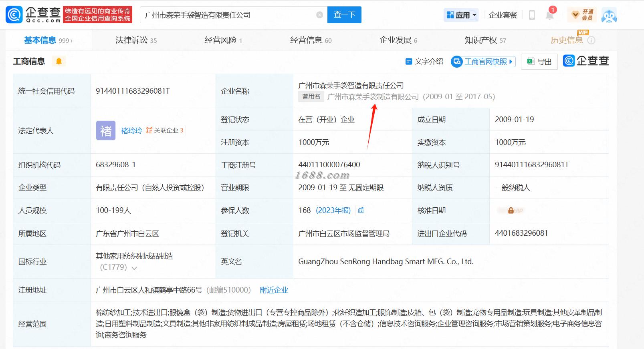The height and width of the screenshot is (349, 644).
Task: Click the Qcc.com logo
Action: coord(33,15)
